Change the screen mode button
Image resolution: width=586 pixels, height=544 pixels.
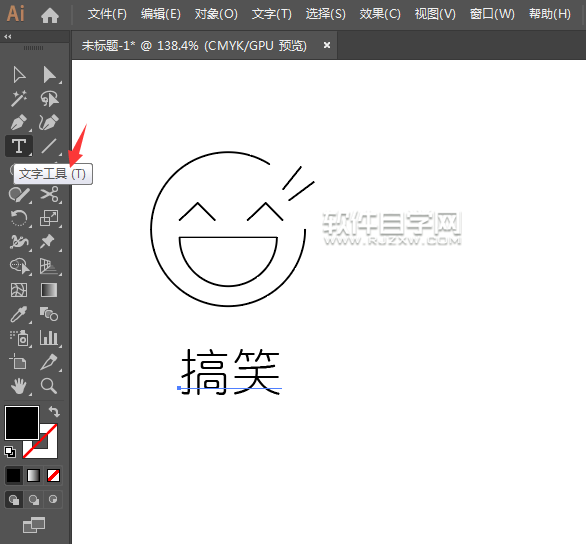[x=34, y=525]
